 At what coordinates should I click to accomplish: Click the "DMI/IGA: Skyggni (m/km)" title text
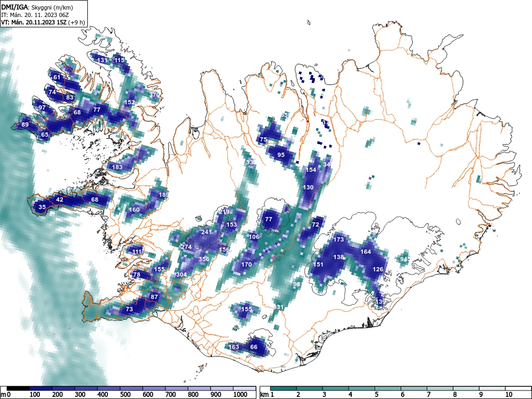[x=37, y=7]
